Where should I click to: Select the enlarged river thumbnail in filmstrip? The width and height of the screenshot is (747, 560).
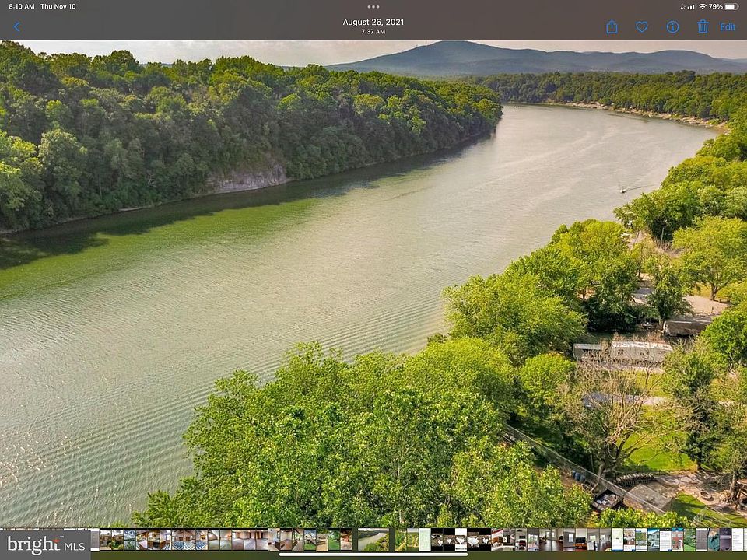pos(373,540)
